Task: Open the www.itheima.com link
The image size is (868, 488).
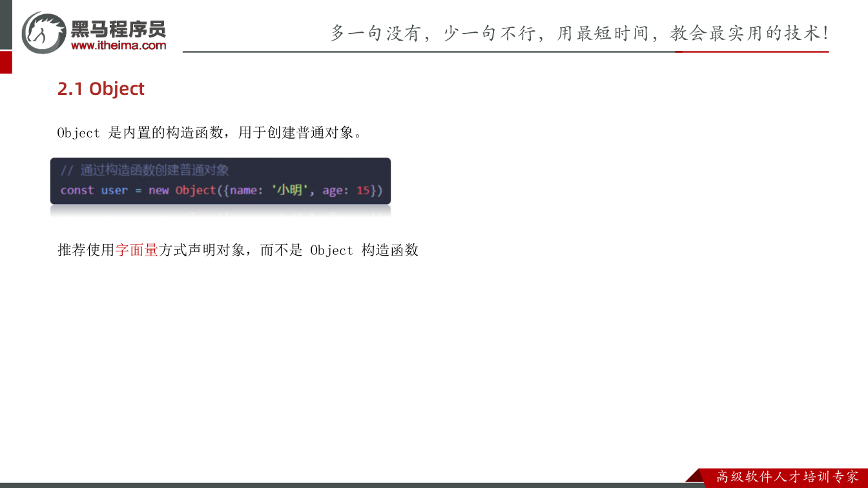Action: 119,45
